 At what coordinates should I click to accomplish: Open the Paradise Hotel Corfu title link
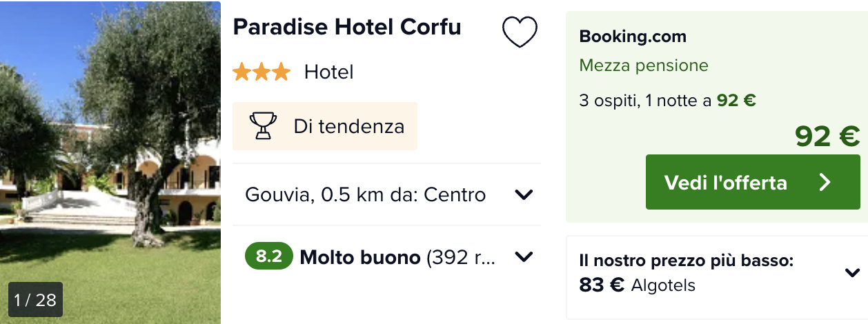click(347, 27)
